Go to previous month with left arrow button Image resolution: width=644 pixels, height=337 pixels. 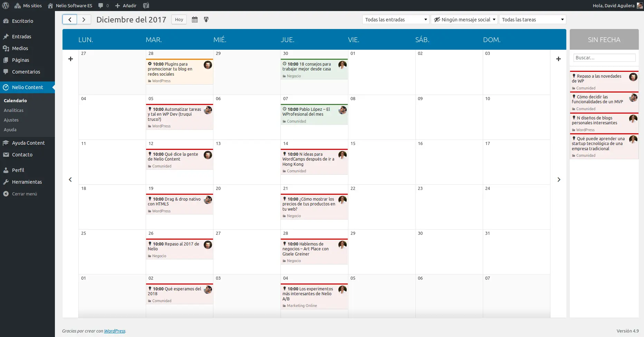(x=70, y=20)
